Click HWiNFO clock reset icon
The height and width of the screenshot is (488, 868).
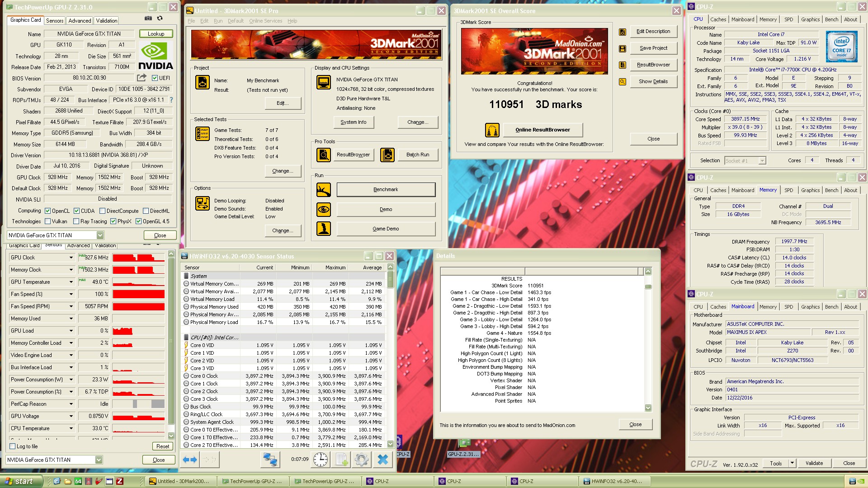coord(321,460)
